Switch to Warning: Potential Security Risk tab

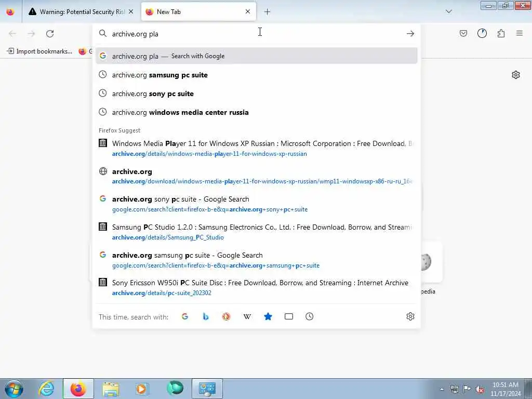point(81,12)
